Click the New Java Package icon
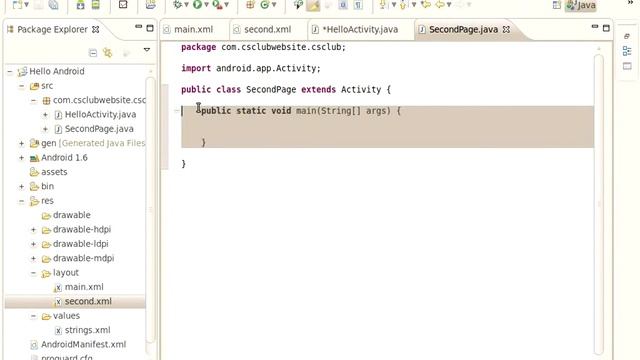Image resolution: width=640 pixels, height=360 pixels. 250,5
